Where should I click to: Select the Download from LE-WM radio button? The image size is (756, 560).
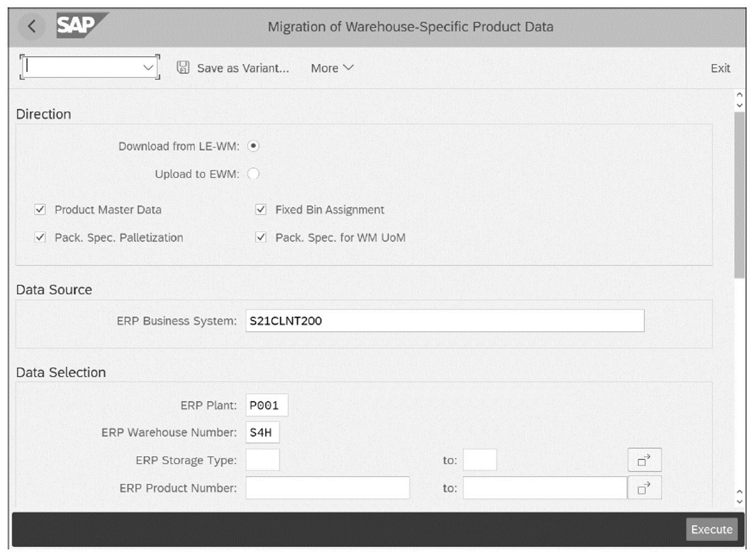[253, 146]
